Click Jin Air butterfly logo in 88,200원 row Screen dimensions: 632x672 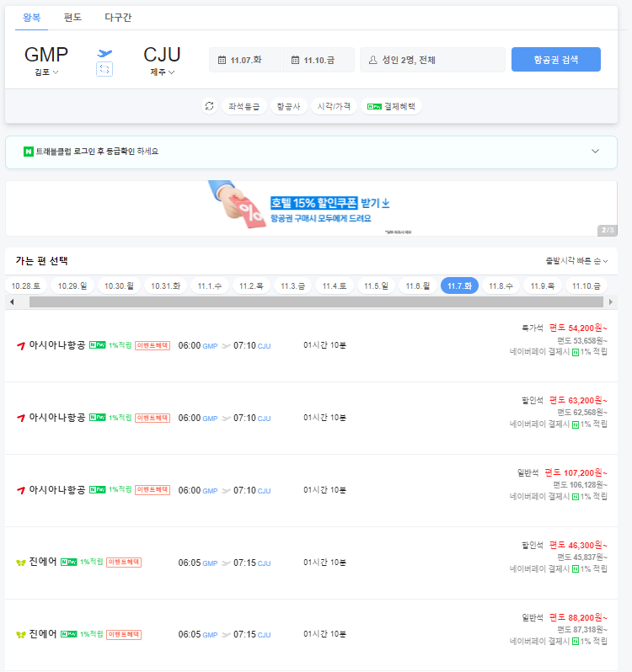pos(20,635)
